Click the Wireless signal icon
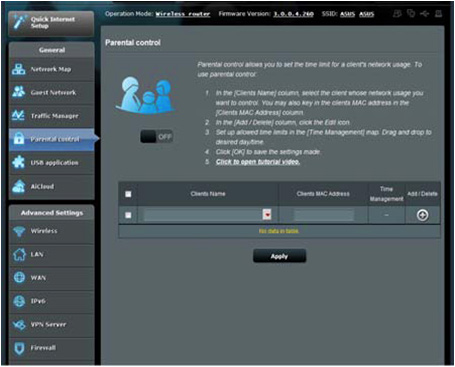The height and width of the screenshot is (367, 455). coord(19,231)
